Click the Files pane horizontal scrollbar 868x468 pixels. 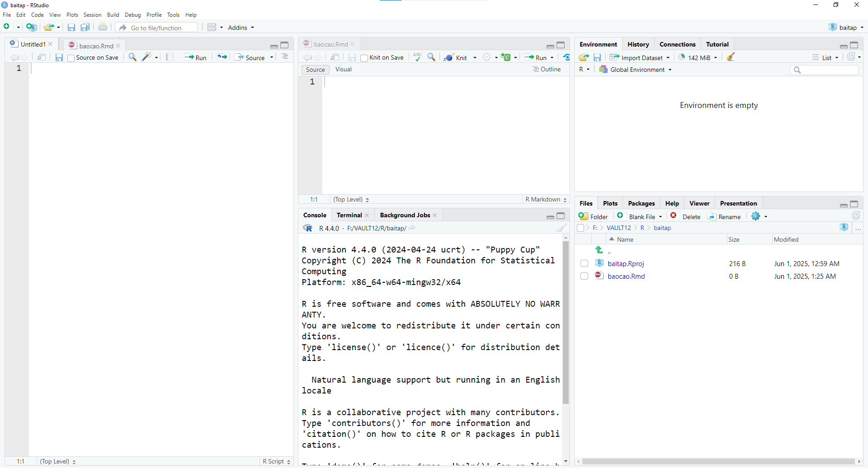point(719,462)
